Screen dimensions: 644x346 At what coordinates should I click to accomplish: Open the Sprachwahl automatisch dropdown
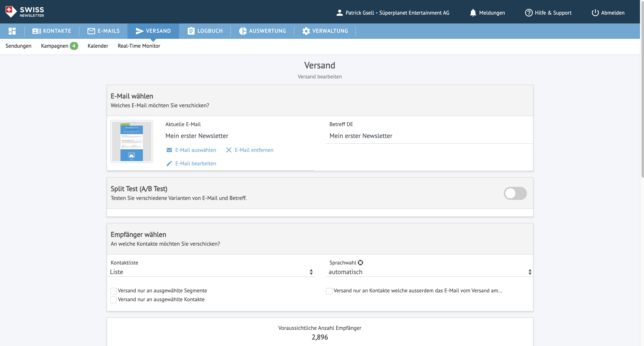(x=429, y=272)
